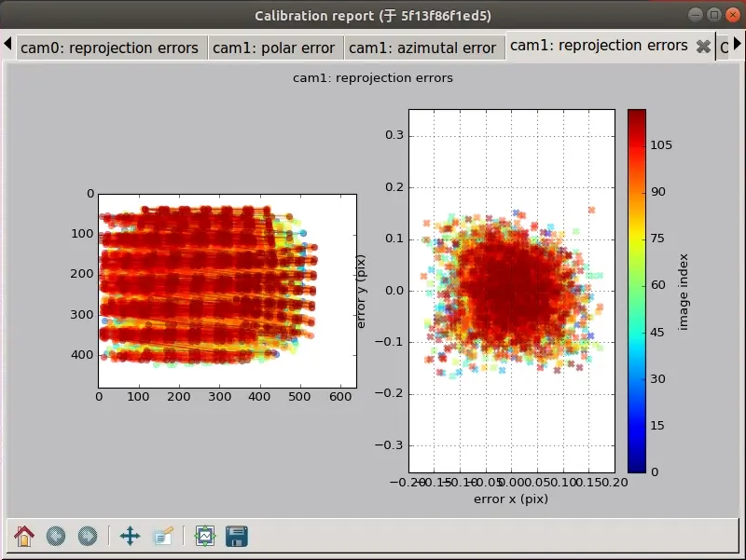Screen dimensions: 746x560
Task: Reset plot view with the Home icon
Action: [24, 536]
